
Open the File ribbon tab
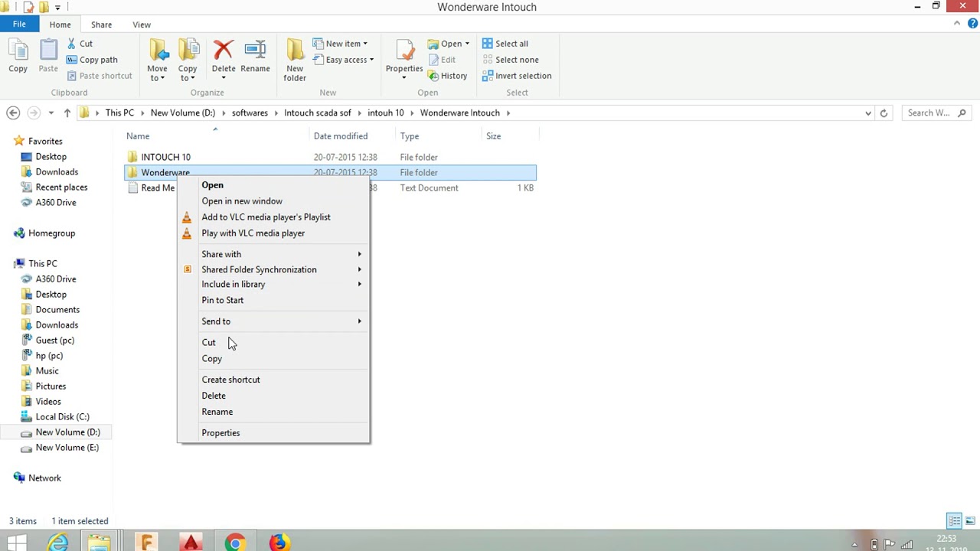click(19, 24)
